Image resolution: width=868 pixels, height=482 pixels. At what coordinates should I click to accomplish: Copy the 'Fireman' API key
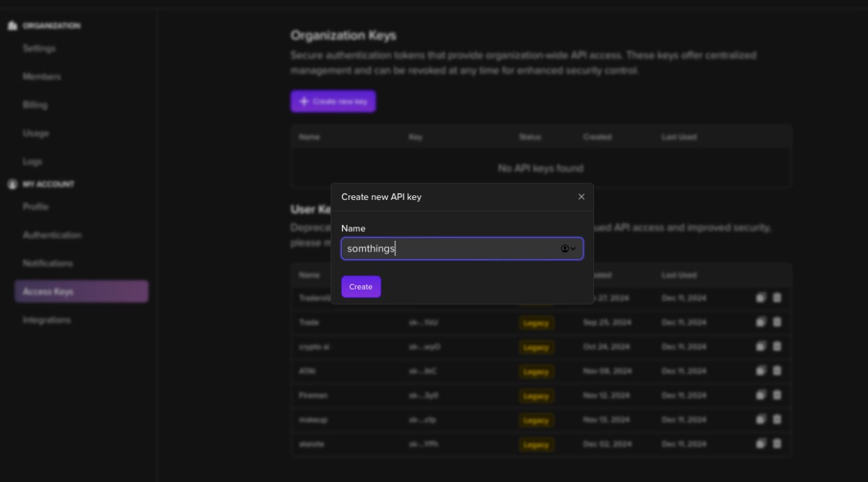(761, 395)
